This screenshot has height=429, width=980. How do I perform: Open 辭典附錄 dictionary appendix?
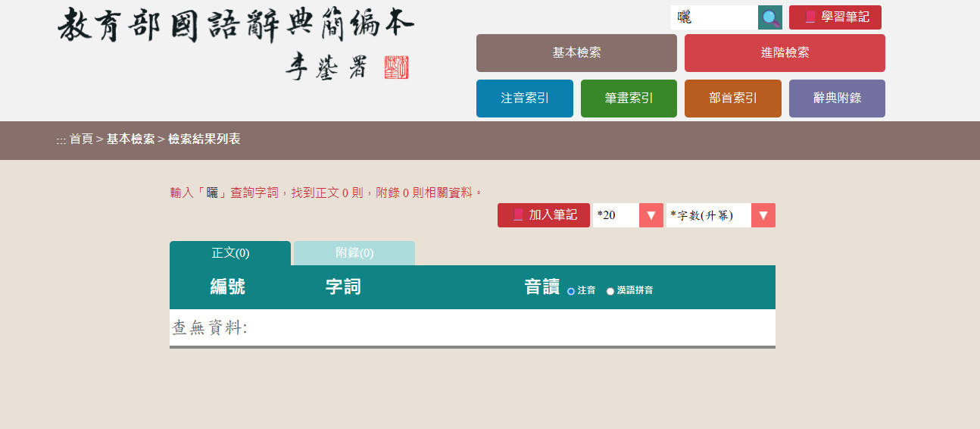tap(837, 99)
